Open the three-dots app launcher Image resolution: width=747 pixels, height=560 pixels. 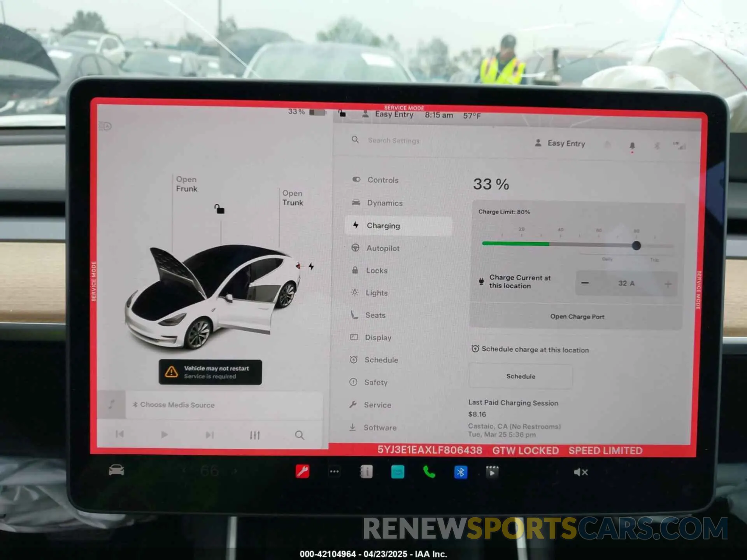pyautogui.click(x=334, y=472)
